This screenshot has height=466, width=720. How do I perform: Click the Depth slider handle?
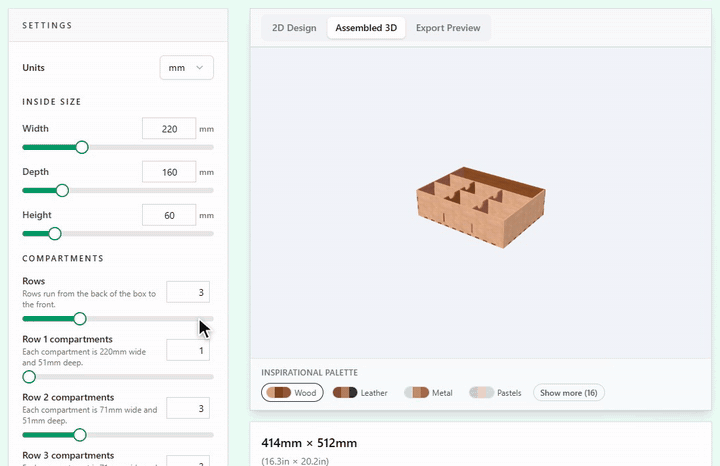pos(62,191)
